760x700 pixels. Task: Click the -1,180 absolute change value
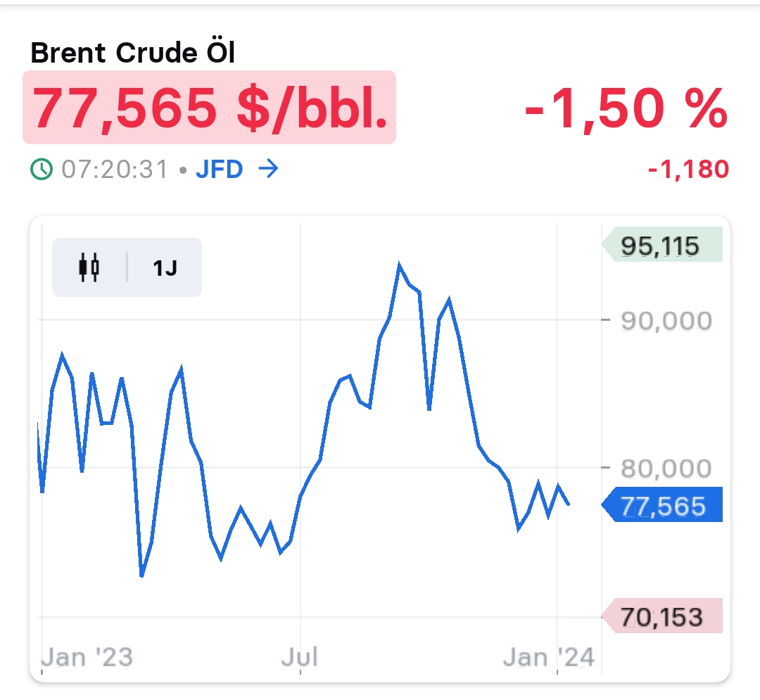click(x=688, y=170)
